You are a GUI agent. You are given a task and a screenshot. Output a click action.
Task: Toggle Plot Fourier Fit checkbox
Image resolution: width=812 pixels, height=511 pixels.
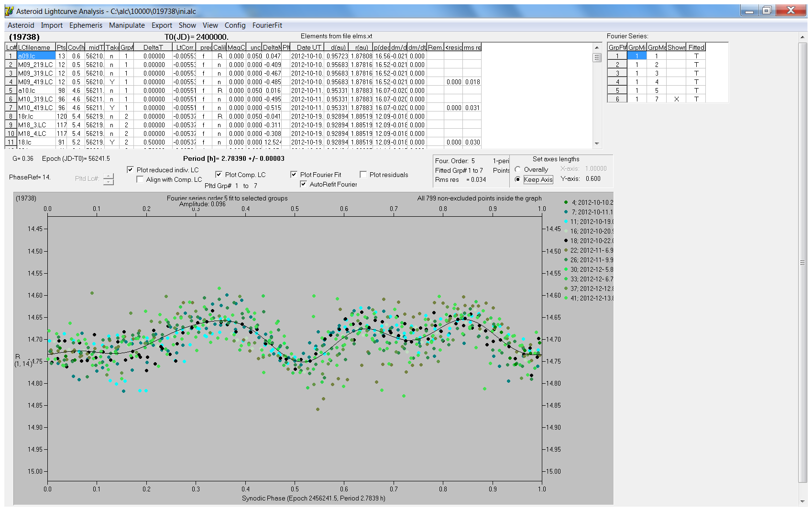point(294,175)
